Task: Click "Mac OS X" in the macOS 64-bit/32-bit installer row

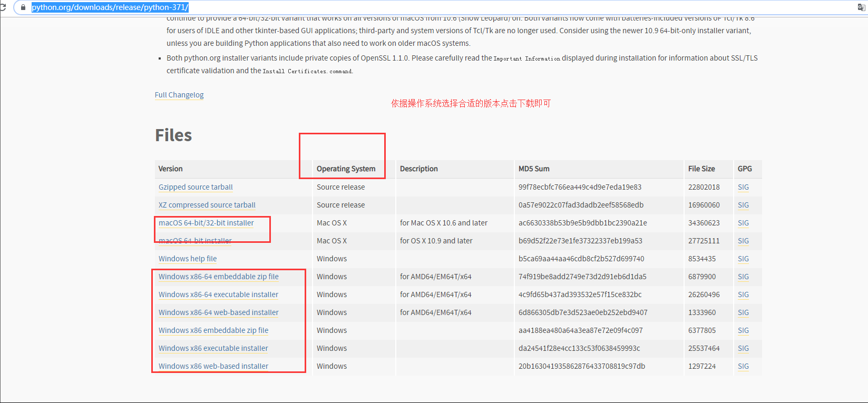Action: (x=332, y=223)
